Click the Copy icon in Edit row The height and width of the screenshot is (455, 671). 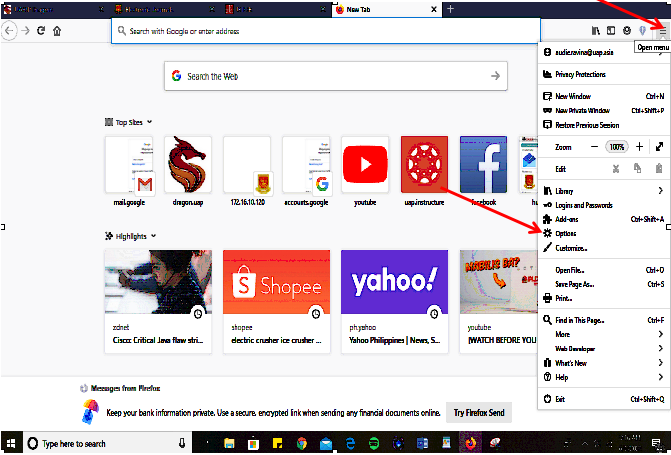638,169
